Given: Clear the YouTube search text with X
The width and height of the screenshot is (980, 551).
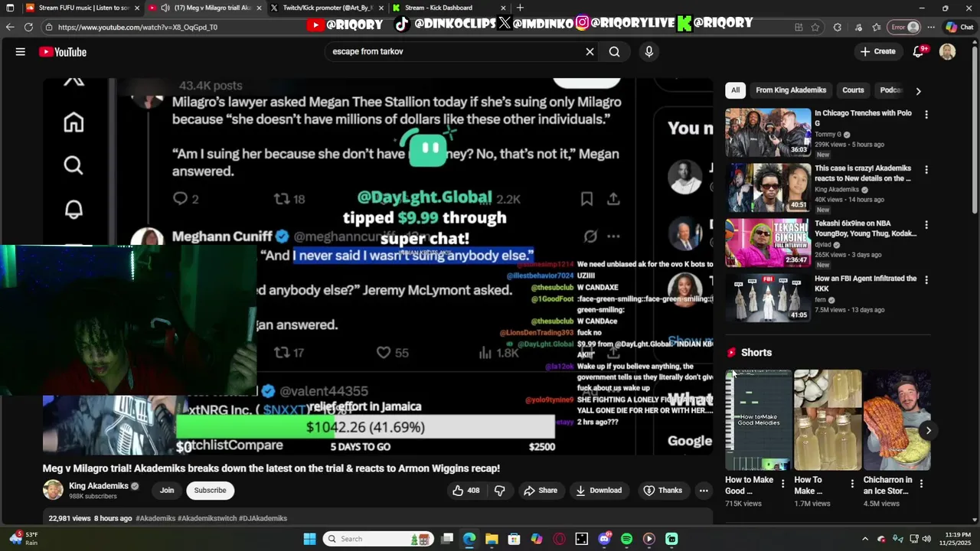Looking at the screenshot, I should pyautogui.click(x=590, y=51).
